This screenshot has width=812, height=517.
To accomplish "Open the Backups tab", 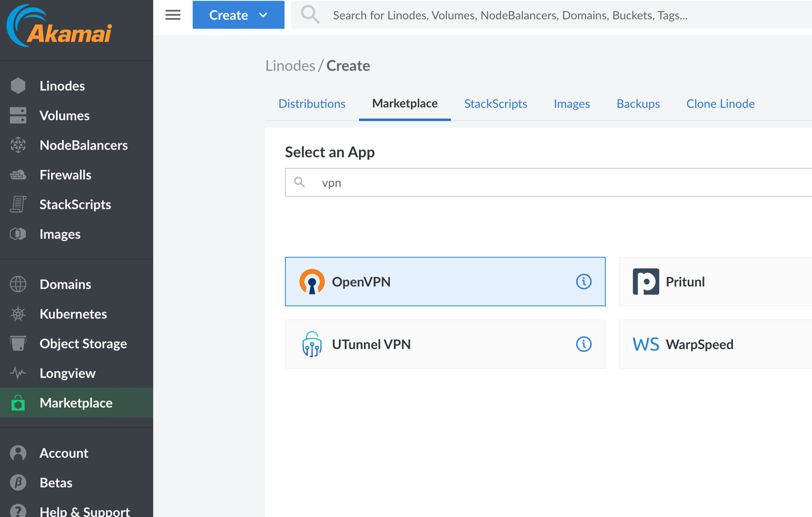I will pos(638,104).
